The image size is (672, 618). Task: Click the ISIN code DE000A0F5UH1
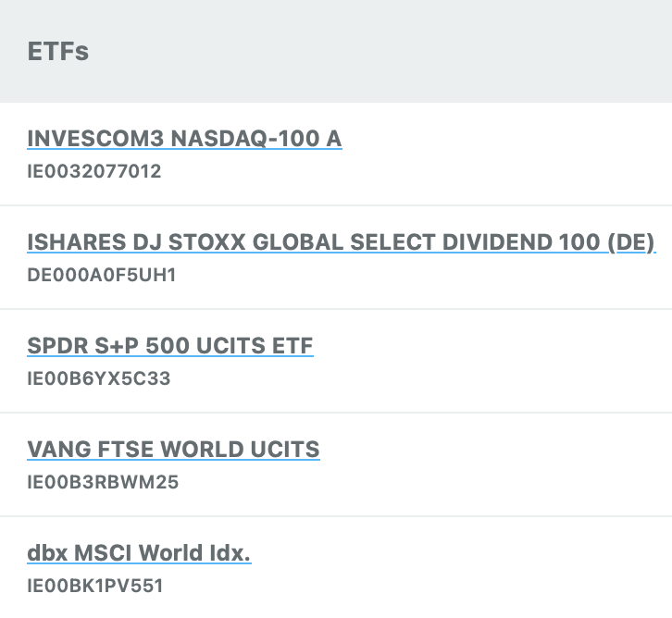[102, 275]
